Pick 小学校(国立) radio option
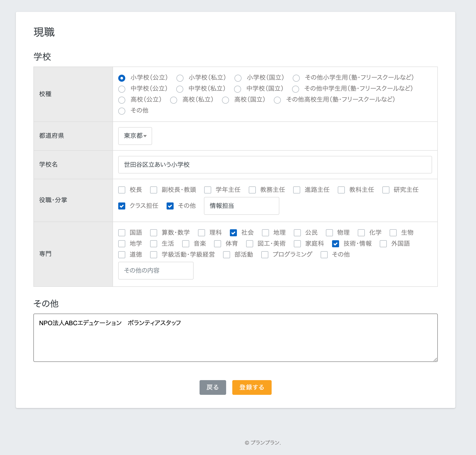The height and width of the screenshot is (455, 476). [x=238, y=78]
